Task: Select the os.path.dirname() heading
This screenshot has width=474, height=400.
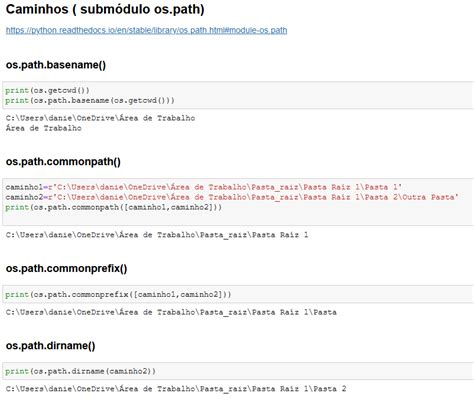Action: [50, 346]
